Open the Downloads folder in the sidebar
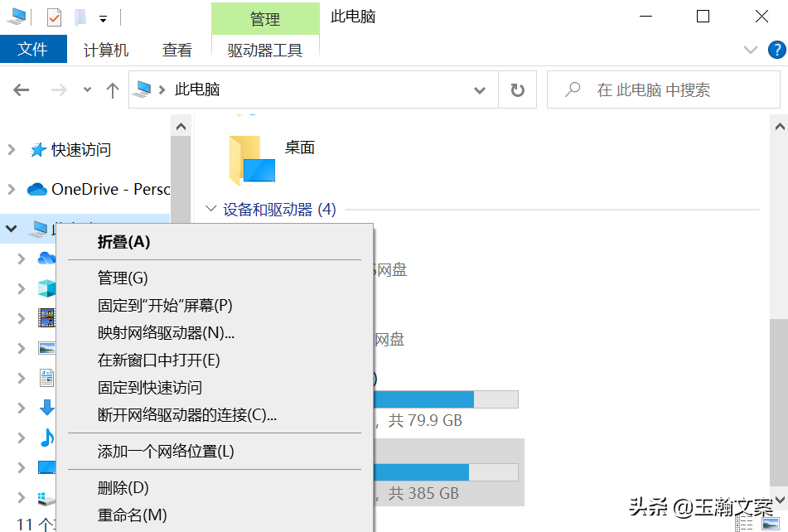 tap(47, 407)
